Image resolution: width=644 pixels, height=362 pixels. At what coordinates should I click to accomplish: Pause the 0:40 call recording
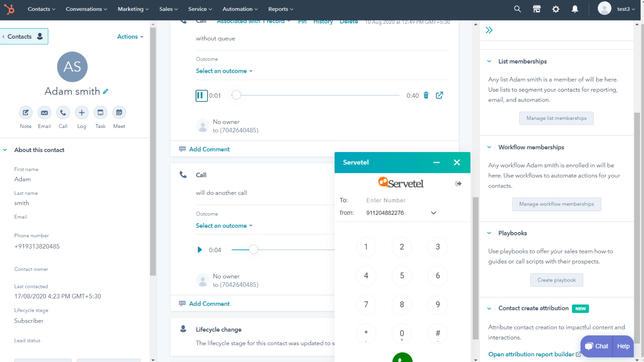[201, 96]
